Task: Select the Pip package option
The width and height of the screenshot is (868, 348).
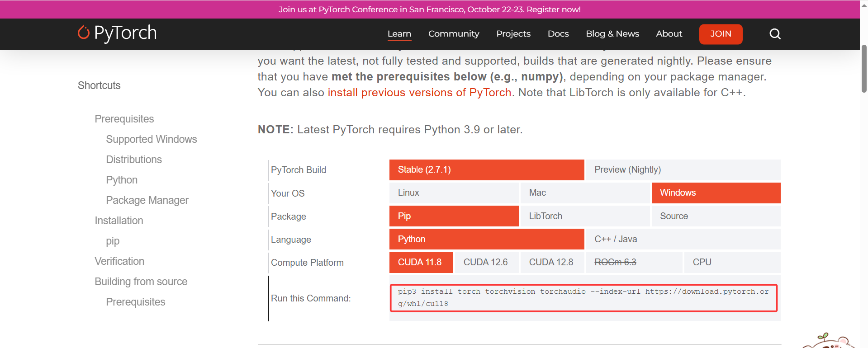Action: point(454,216)
